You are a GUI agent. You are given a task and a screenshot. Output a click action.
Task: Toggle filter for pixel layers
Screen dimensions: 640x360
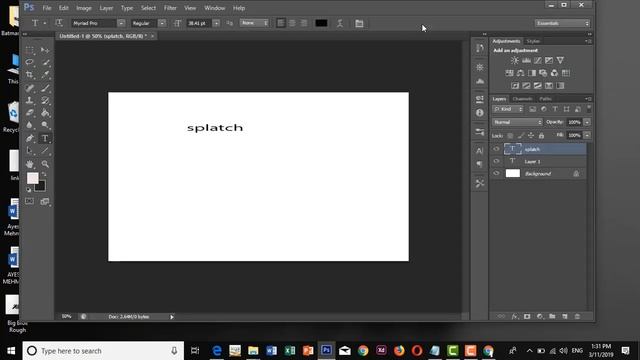click(533, 109)
